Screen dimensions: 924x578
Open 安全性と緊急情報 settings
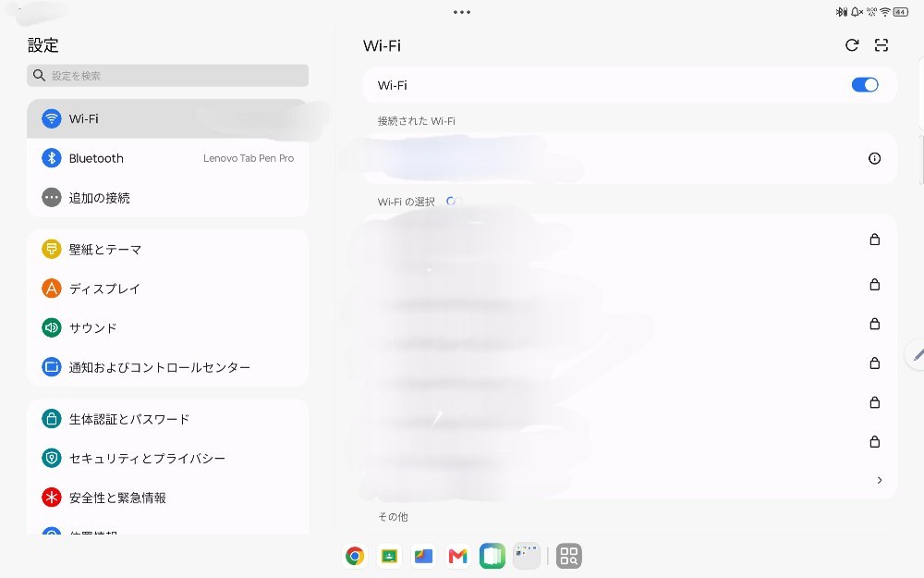coord(167,498)
